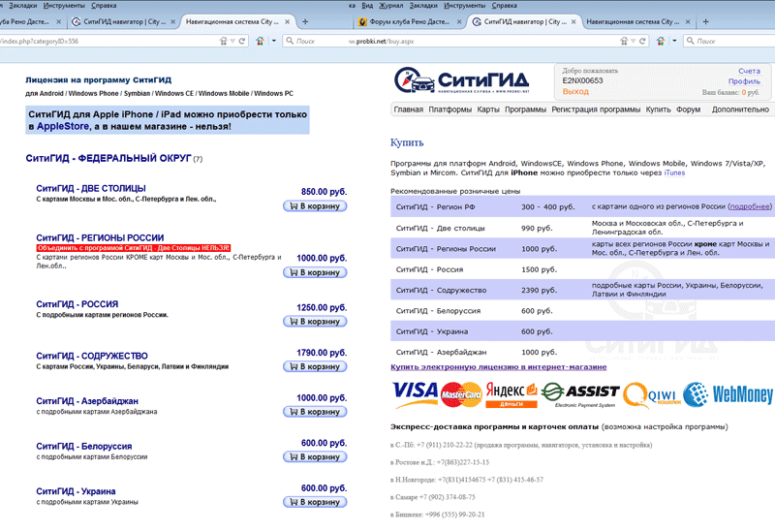Open a new tab in the right browser window
The width and height of the screenshot is (775, 532).
click(x=705, y=21)
